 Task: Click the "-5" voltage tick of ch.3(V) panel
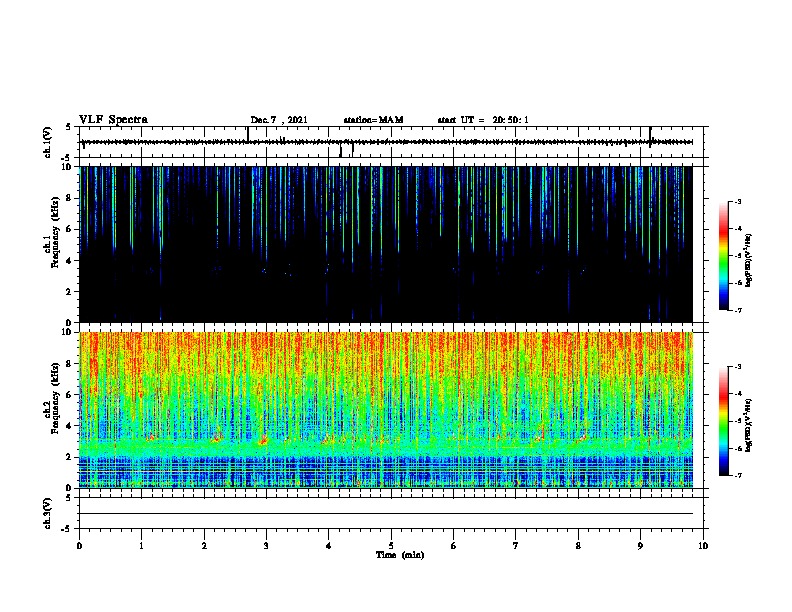point(67,529)
